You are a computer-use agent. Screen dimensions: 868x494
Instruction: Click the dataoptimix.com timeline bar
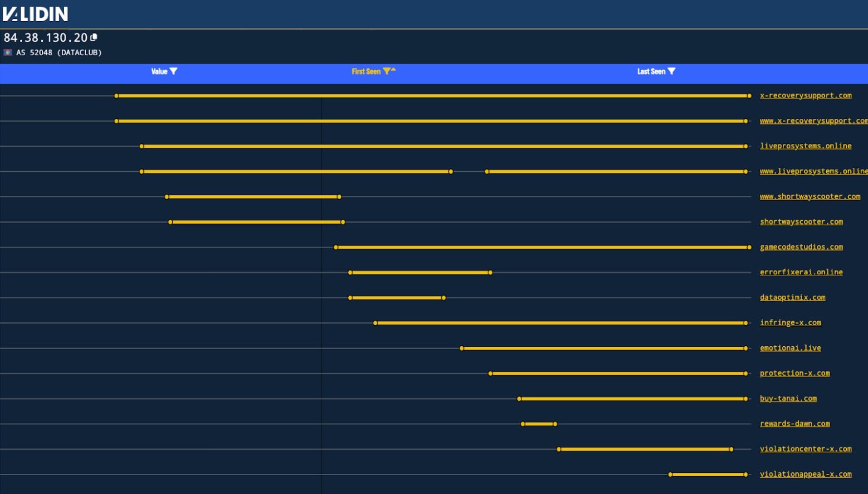click(397, 298)
